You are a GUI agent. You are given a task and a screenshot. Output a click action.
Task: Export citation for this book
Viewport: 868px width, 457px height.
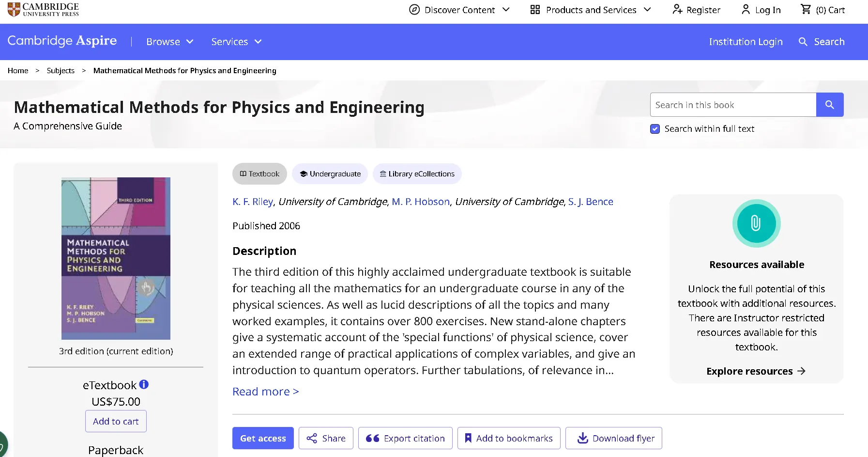pos(405,438)
